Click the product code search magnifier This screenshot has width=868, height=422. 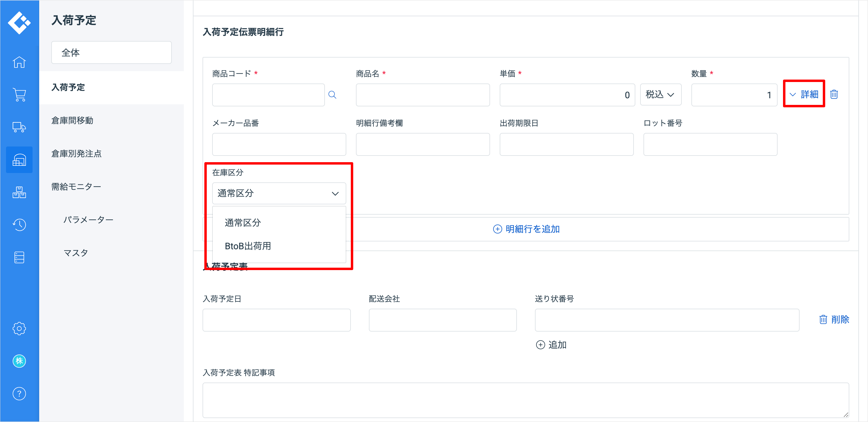[x=332, y=95]
